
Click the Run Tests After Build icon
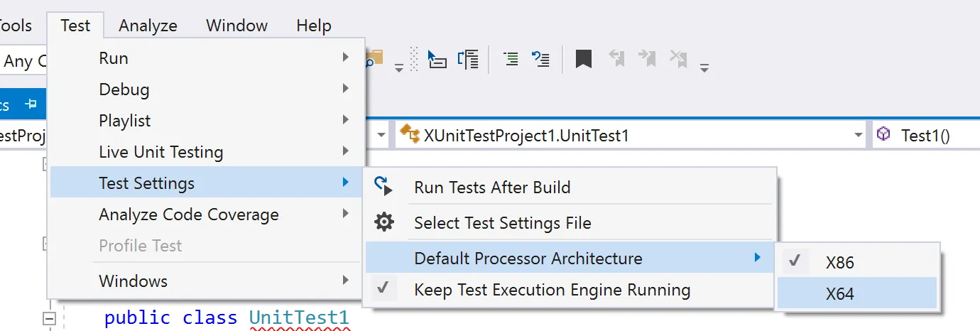coord(383,187)
